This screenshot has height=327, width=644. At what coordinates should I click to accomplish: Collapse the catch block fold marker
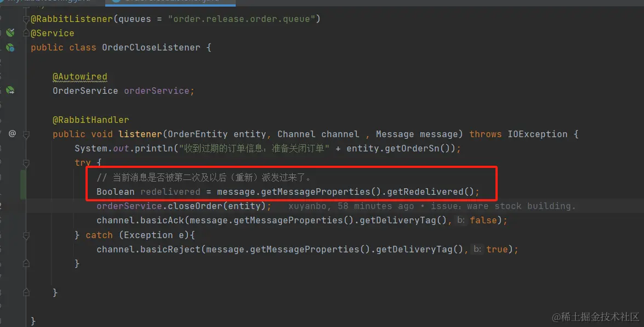pos(26,236)
